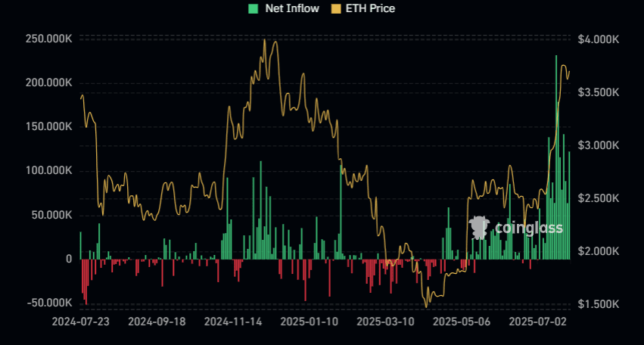Click the green Net Inflow legend swatch
Viewport: 644px width, 345px height.
[x=253, y=8]
